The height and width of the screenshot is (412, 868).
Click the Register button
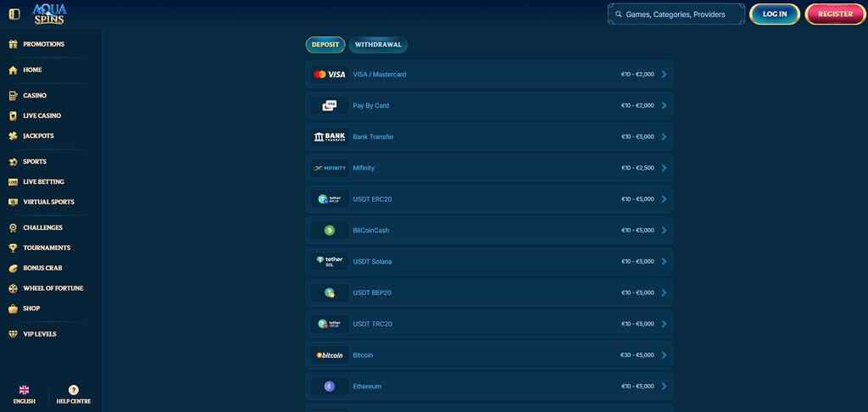pos(835,14)
